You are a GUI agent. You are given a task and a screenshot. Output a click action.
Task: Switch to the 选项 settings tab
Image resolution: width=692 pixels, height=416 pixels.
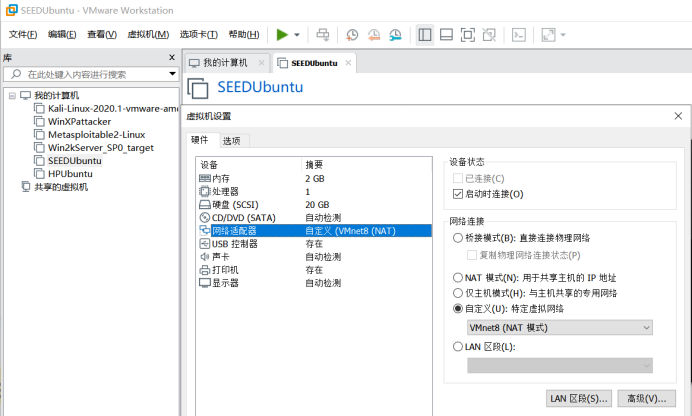pos(232,141)
